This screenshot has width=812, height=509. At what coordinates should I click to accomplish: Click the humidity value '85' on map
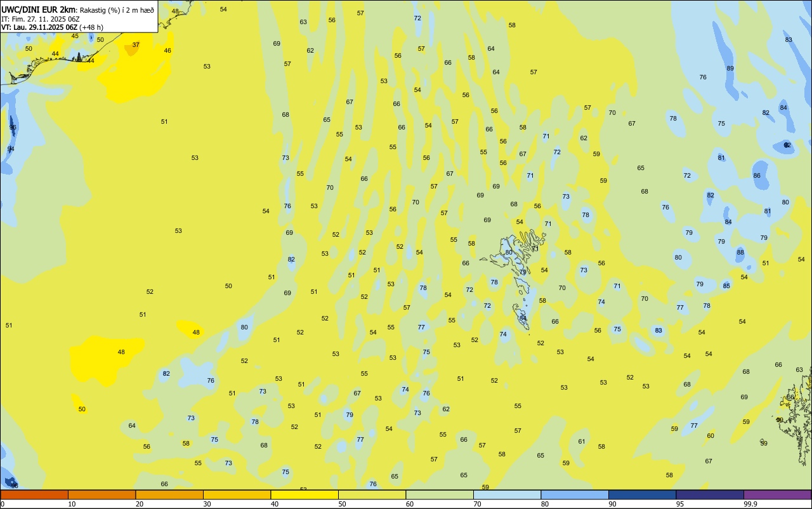tap(726, 286)
